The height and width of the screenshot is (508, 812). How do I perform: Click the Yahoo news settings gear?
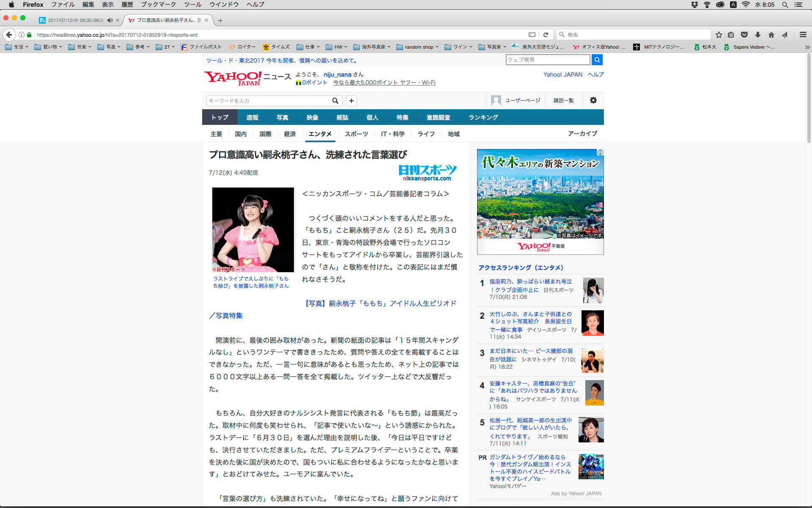[x=593, y=100]
